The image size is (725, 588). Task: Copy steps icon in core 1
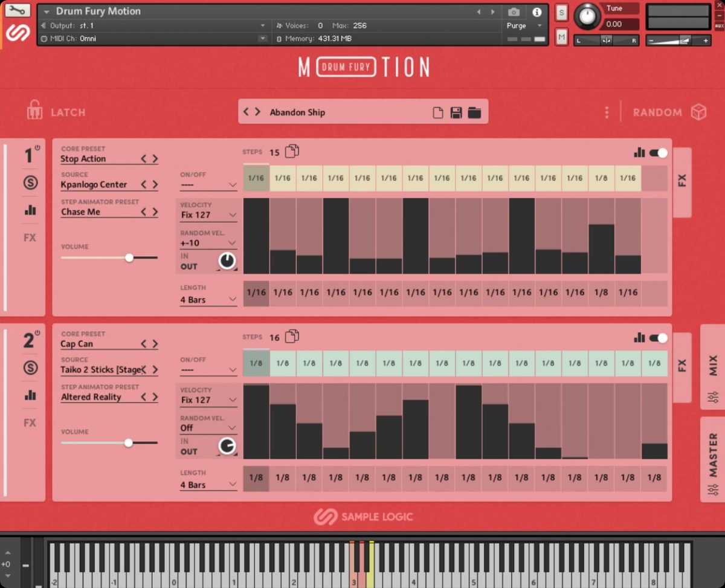pos(292,152)
